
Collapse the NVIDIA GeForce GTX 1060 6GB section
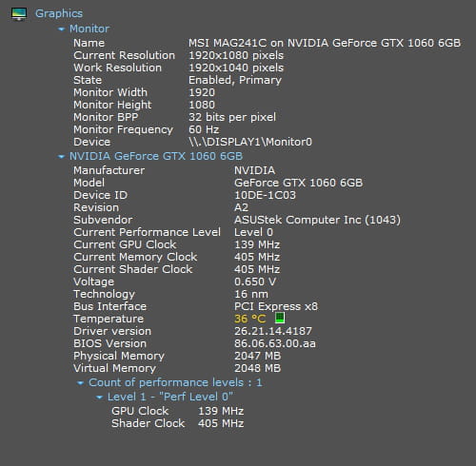click(x=61, y=157)
